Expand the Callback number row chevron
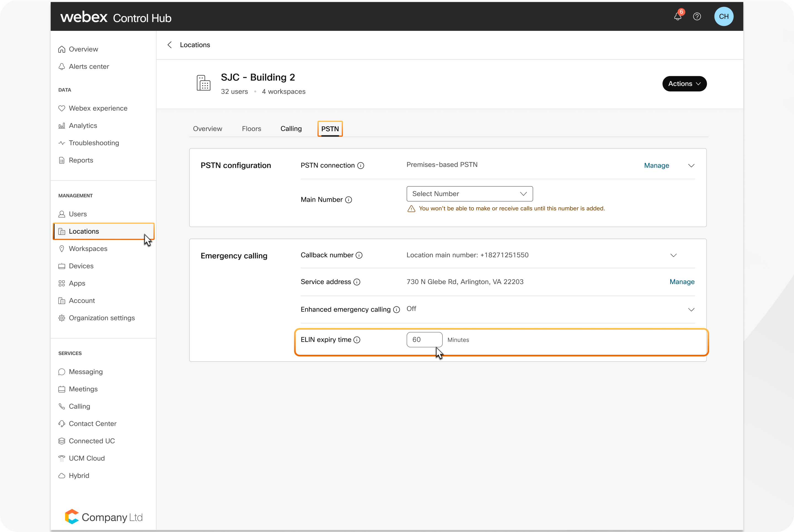 [674, 255]
